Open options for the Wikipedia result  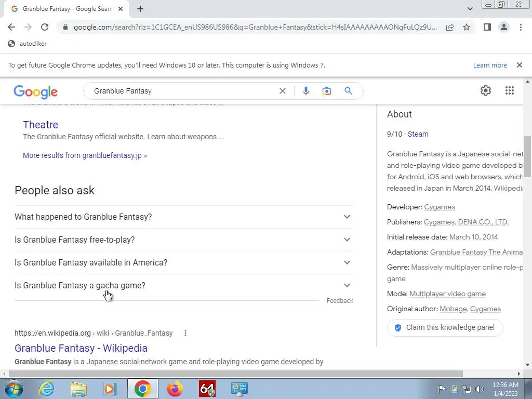pos(185,333)
